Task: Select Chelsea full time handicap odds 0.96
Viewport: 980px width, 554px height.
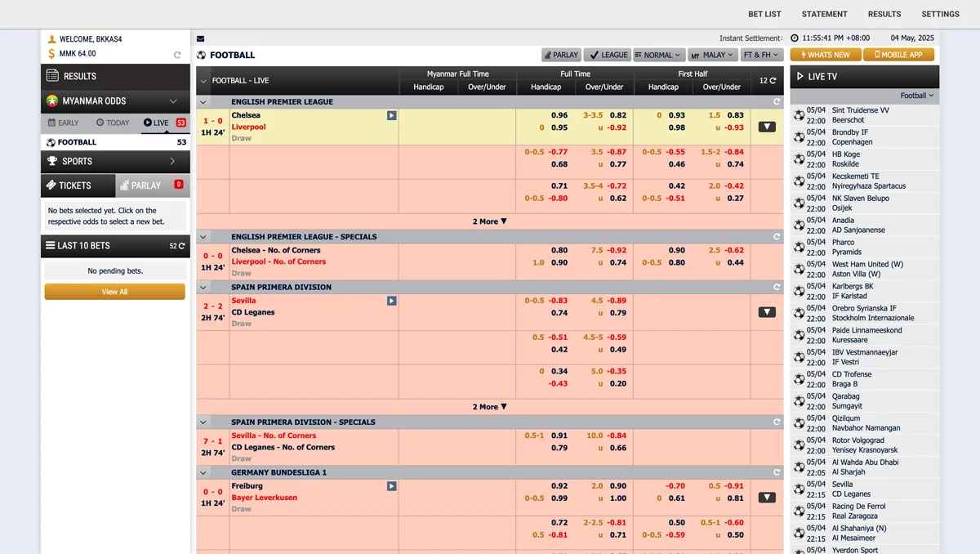Action: 559,116
